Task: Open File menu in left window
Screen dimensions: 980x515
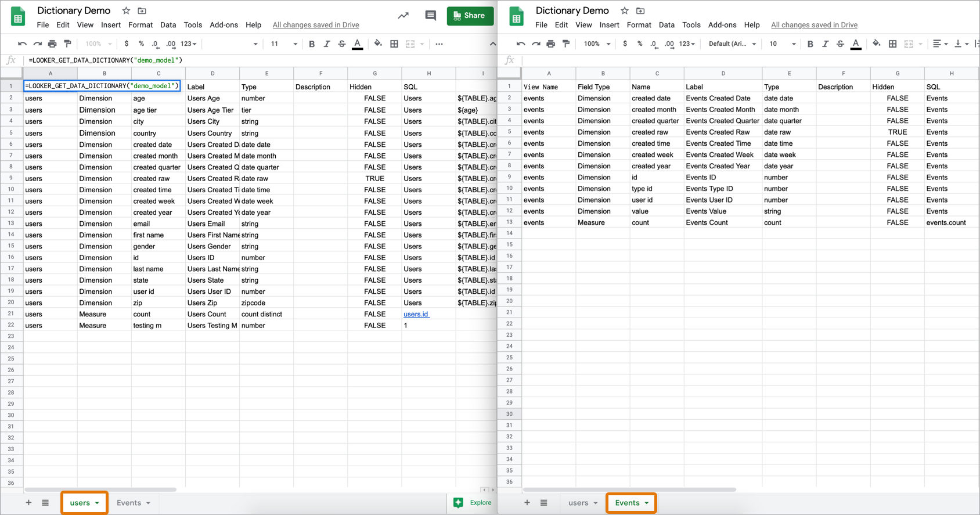Action: 43,25
